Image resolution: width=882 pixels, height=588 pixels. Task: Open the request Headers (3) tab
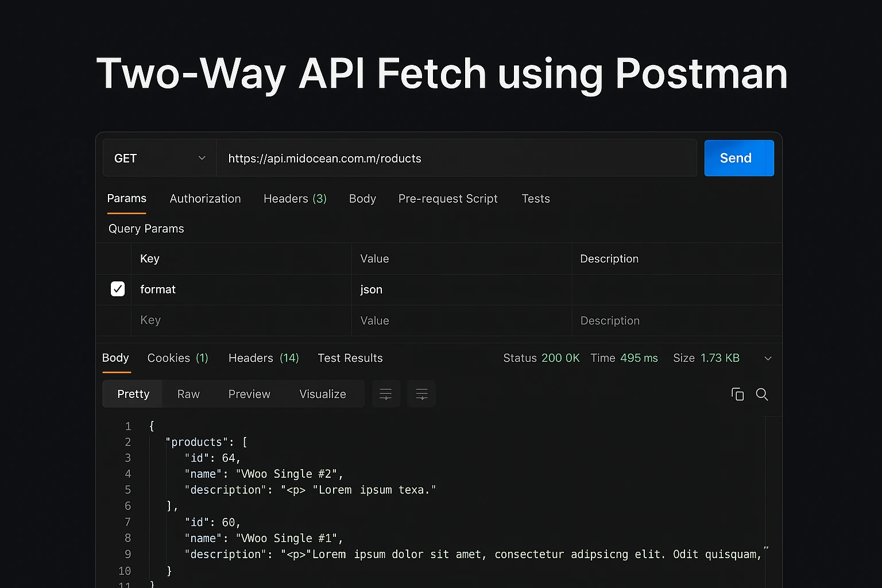pos(295,199)
